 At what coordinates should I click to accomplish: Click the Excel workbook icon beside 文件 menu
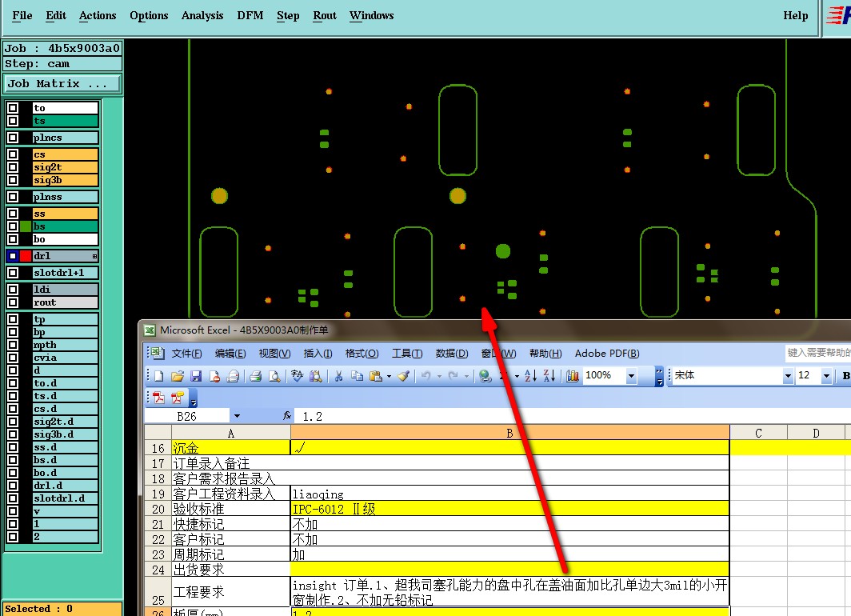(157, 353)
